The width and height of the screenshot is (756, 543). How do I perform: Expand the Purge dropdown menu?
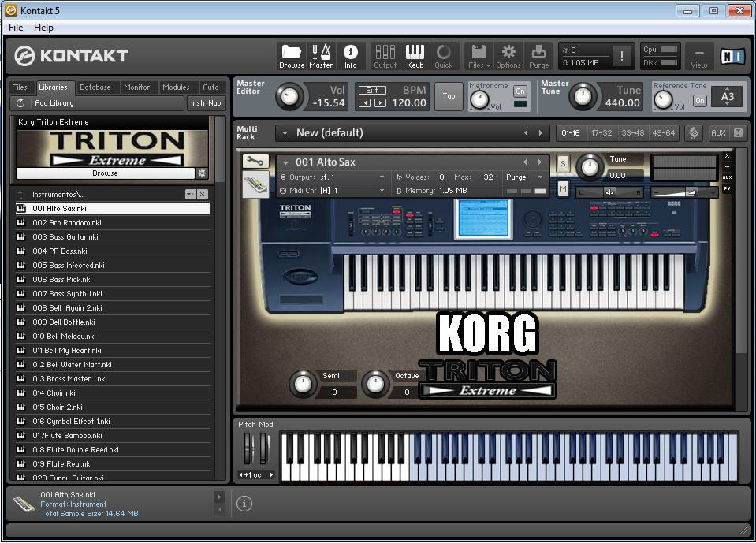(x=524, y=177)
